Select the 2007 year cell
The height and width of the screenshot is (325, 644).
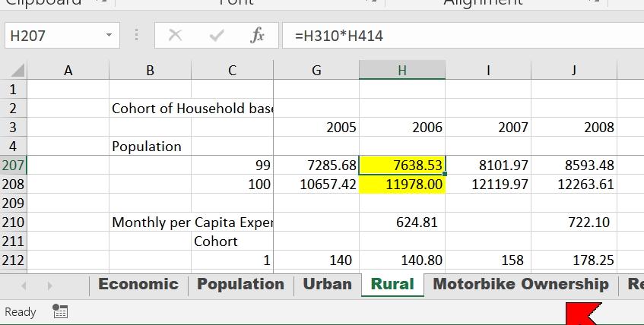[x=488, y=127]
